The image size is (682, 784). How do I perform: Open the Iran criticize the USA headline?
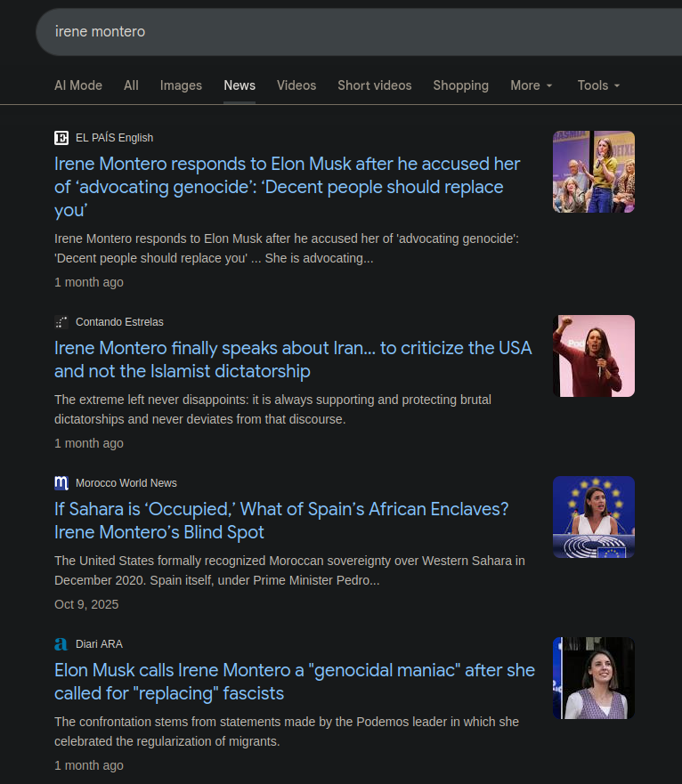pos(293,360)
